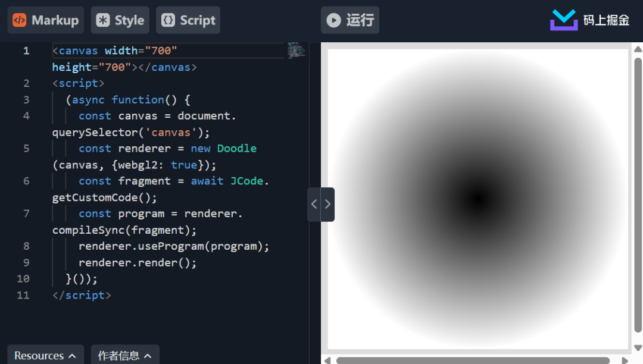The width and height of the screenshot is (643, 364).
Task: Collapse editor with left arrow handle
Action: (314, 205)
